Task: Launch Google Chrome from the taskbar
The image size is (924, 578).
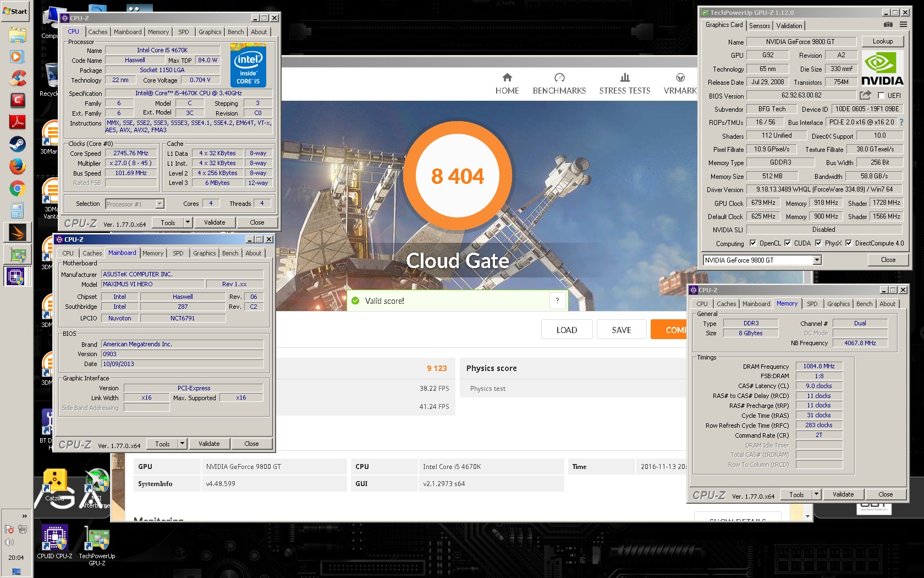Action: pos(17,188)
